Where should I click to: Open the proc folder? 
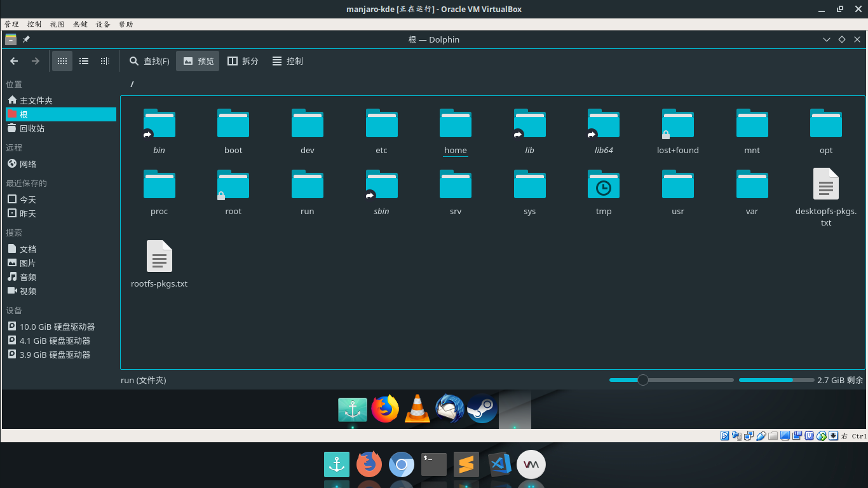159,193
